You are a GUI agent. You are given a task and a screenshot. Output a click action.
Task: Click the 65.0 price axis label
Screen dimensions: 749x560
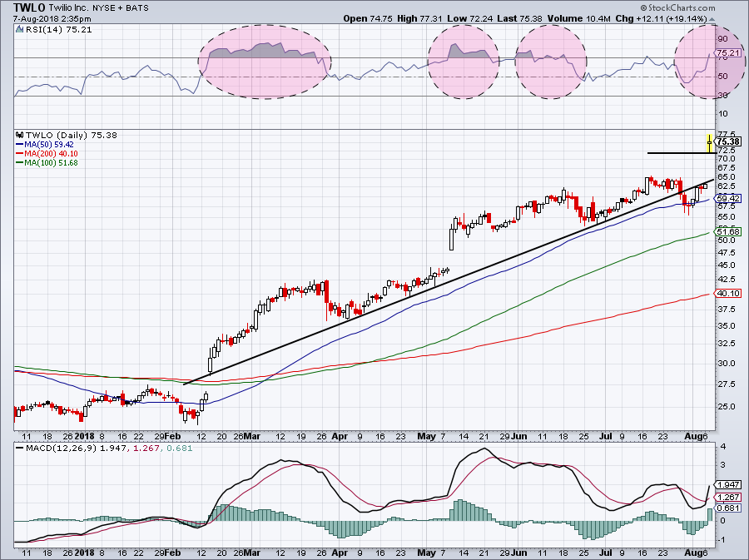coord(726,176)
